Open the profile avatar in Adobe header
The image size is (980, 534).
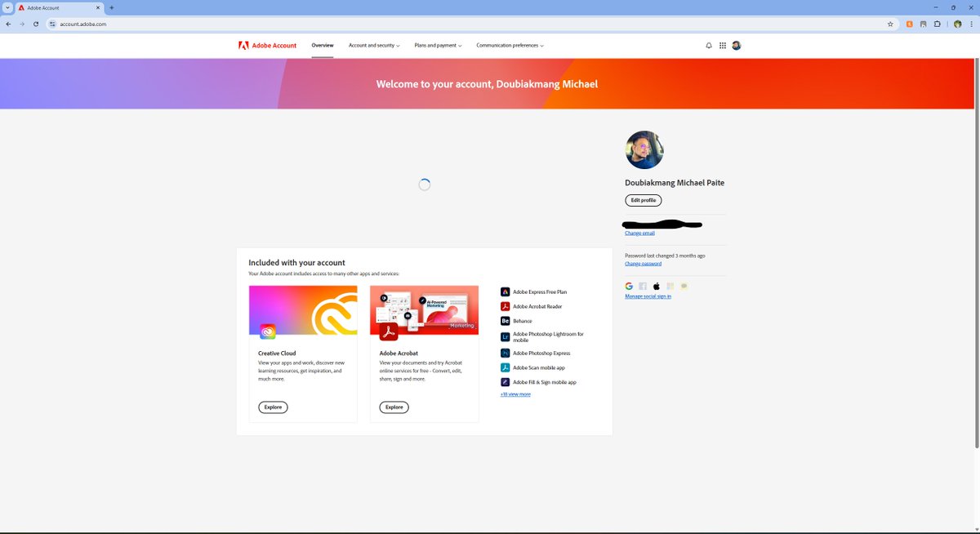click(737, 46)
